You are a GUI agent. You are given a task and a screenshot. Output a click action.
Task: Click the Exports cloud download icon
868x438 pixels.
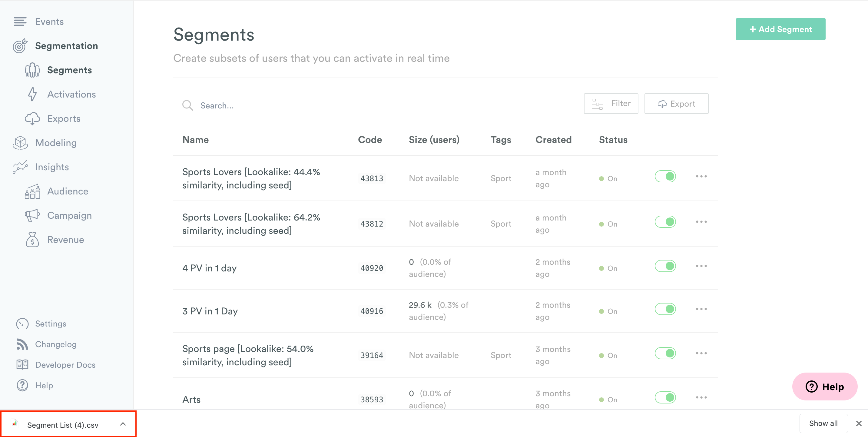click(x=32, y=119)
